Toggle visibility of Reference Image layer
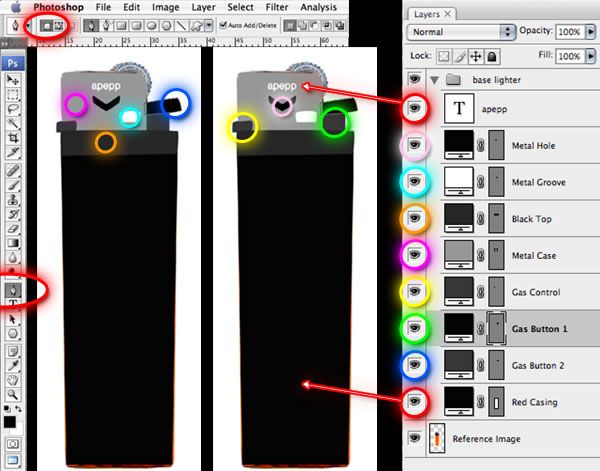 [x=415, y=438]
